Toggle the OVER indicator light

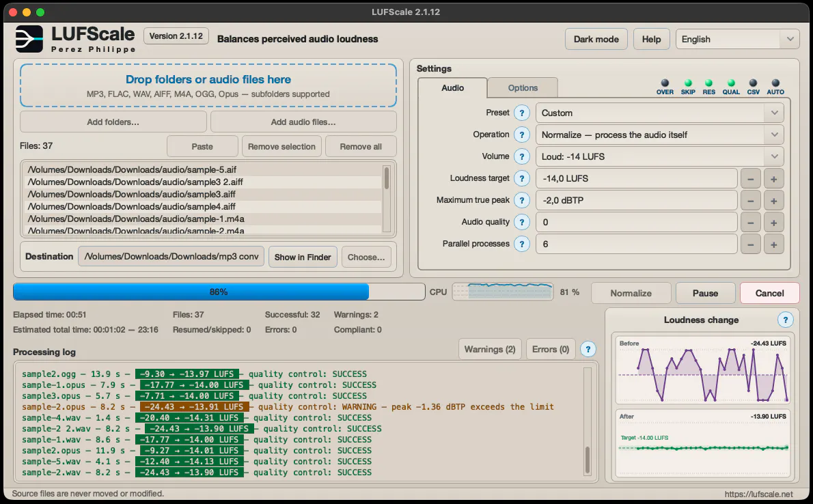[x=665, y=83]
